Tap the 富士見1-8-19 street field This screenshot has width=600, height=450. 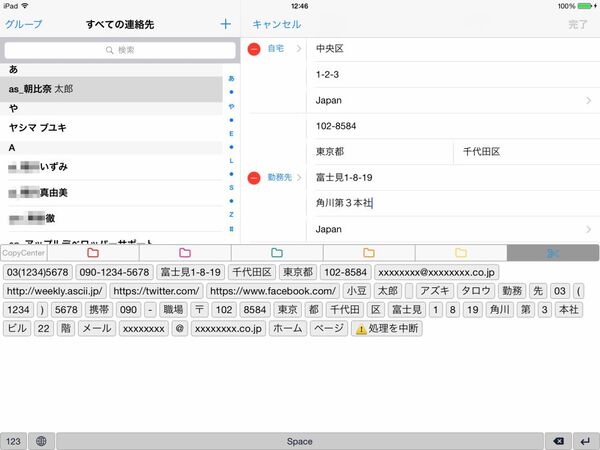453,178
